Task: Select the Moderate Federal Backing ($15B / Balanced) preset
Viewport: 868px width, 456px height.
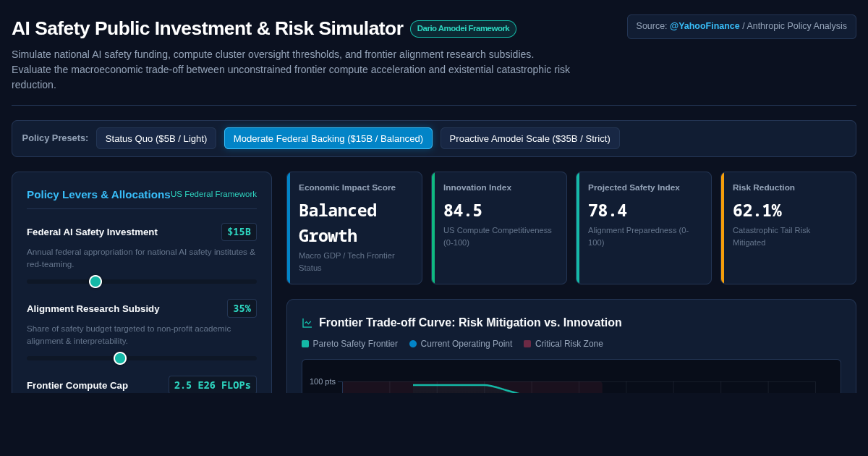Action: [x=328, y=138]
